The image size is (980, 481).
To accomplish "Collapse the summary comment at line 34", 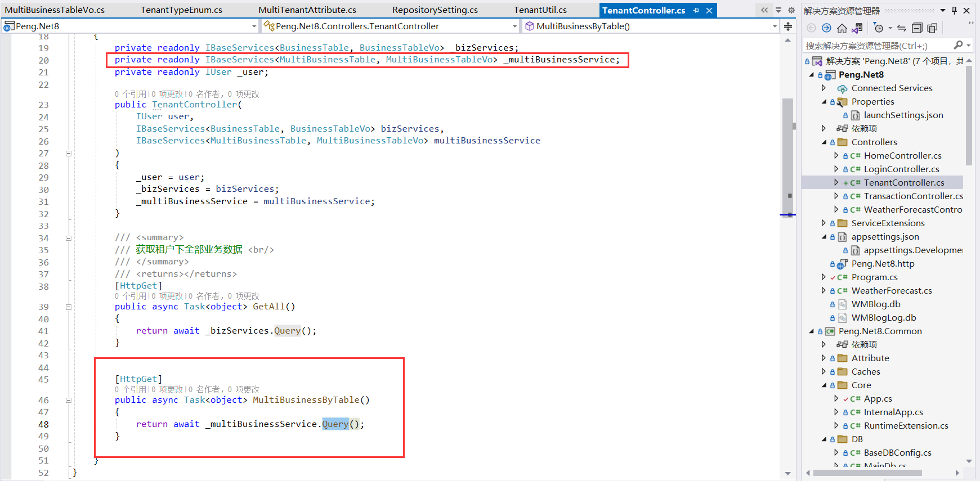I will pyautogui.click(x=69, y=238).
